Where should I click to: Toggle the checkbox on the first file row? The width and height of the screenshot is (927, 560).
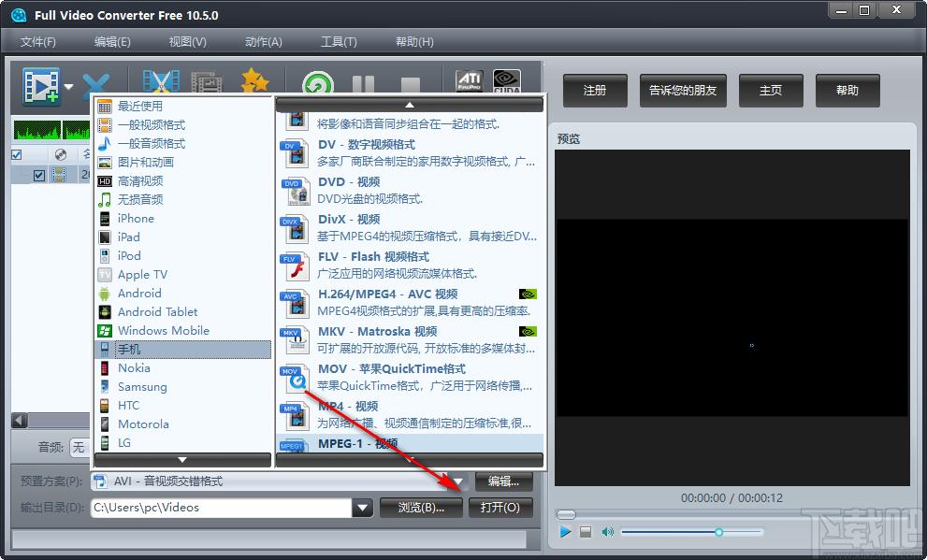39,175
